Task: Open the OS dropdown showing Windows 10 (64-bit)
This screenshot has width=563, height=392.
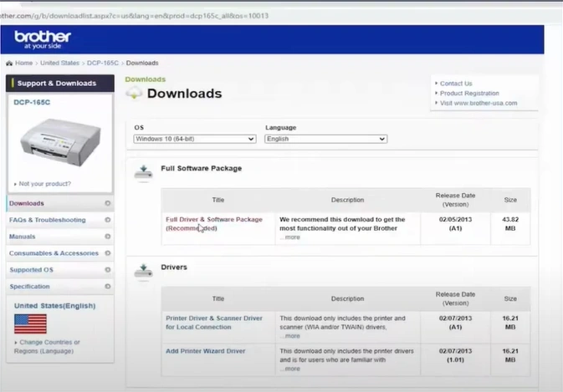Action: pyautogui.click(x=194, y=139)
